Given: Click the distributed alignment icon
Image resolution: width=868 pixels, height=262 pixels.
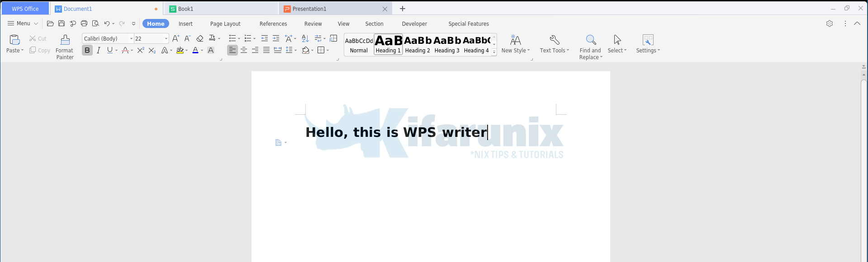Looking at the screenshot, I should (278, 50).
